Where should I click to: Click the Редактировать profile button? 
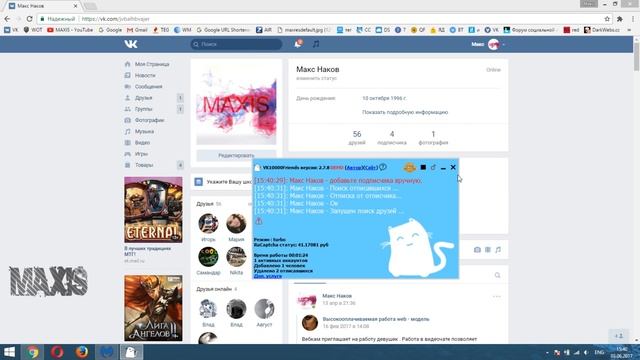point(236,156)
